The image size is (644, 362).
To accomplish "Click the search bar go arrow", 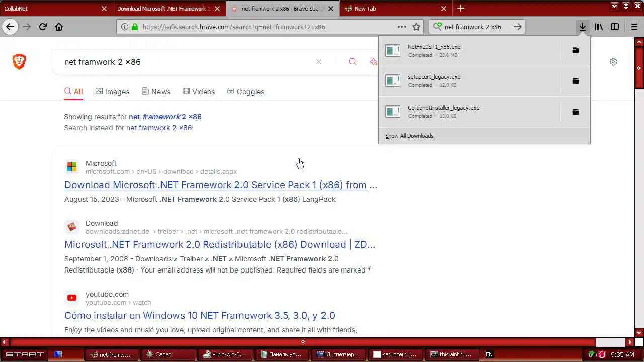I will tap(518, 27).
